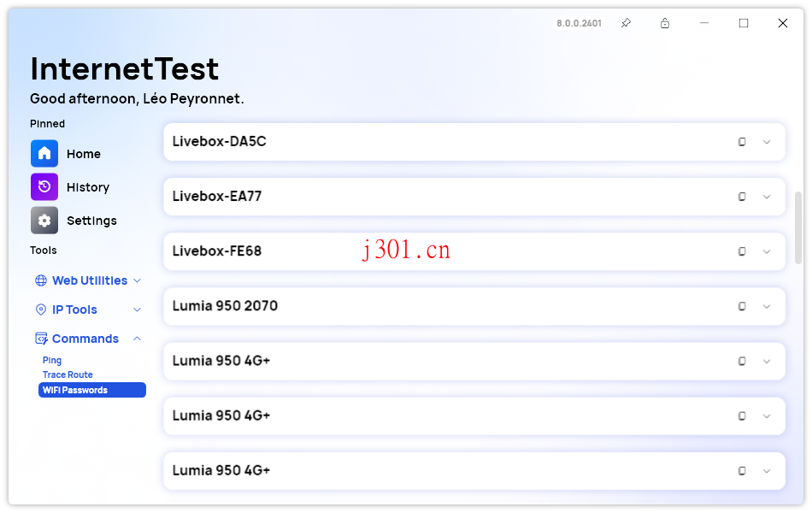The image size is (812, 513).
Task: Collapse the Commands section
Action: click(x=136, y=338)
